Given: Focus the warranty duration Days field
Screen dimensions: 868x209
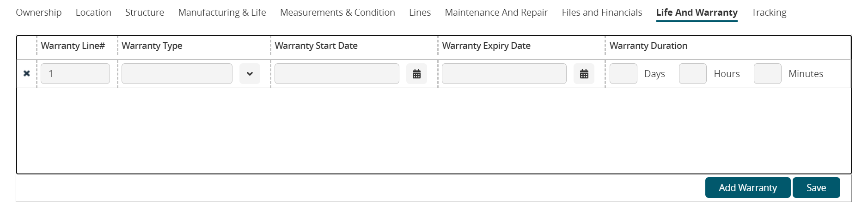Looking at the screenshot, I should click(623, 74).
